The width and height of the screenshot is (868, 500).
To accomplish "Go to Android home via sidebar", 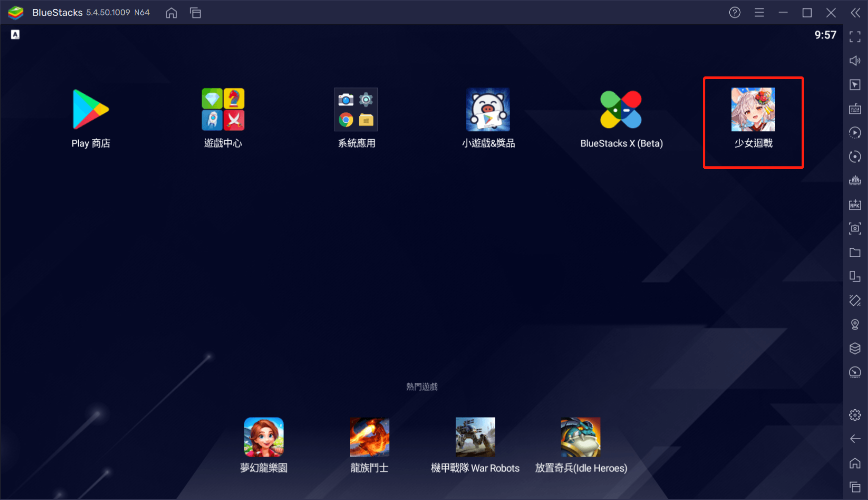I will (x=855, y=463).
